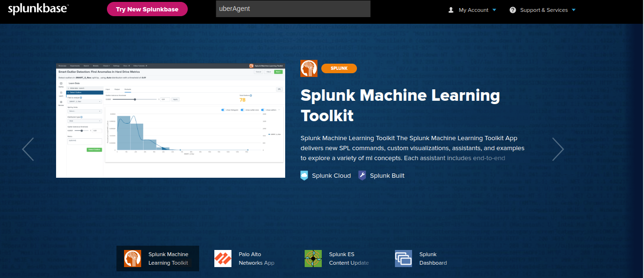Click the Splunk Cloud icon

coord(304,175)
